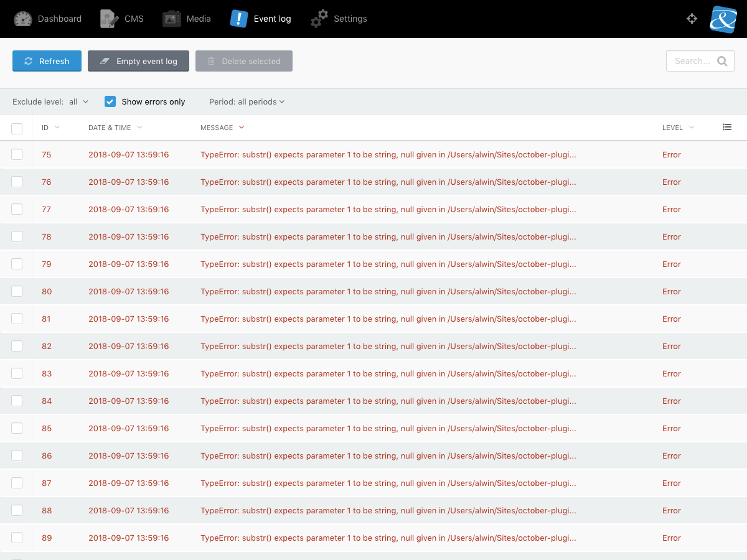
Task: Select checkbox for event 75
Action: pyautogui.click(x=17, y=154)
